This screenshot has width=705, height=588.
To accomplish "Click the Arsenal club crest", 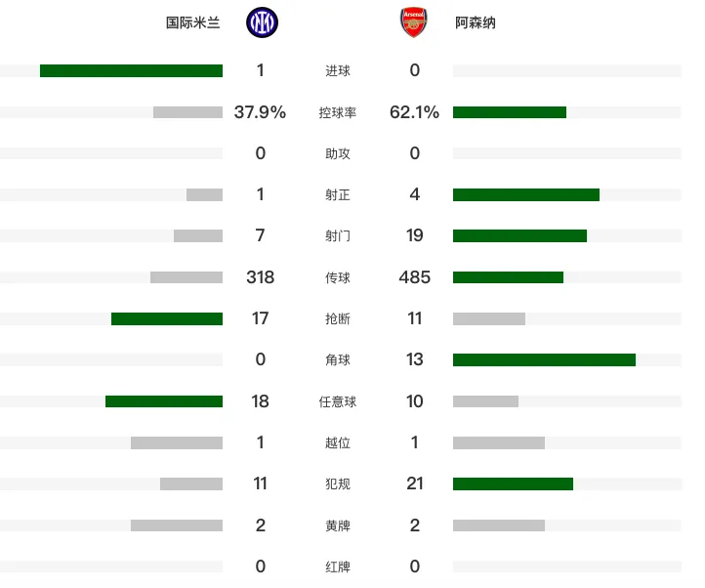I will pyautogui.click(x=414, y=22).
